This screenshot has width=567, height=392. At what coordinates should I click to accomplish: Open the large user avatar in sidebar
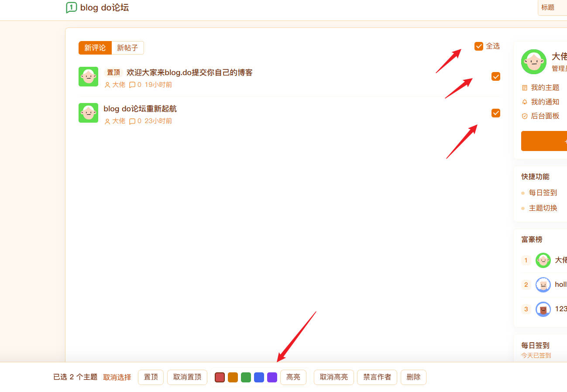point(534,62)
